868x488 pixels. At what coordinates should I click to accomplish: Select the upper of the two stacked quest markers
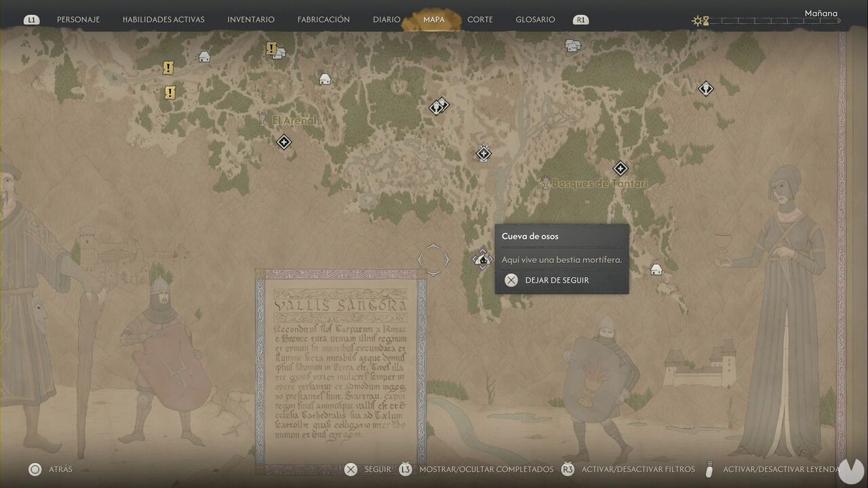[168, 68]
